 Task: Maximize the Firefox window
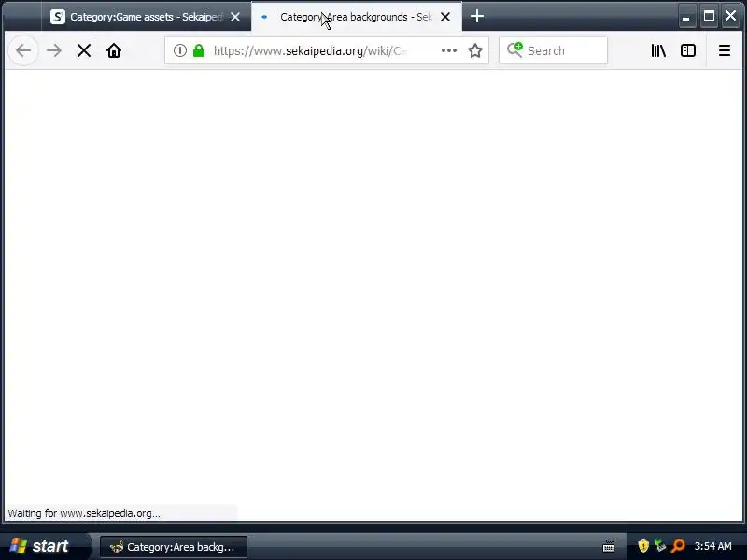709,16
